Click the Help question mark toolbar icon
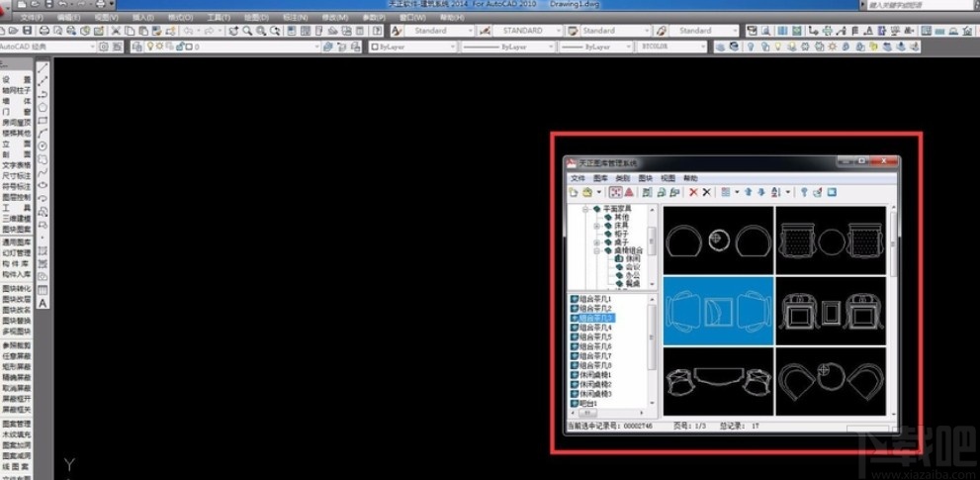This screenshot has width=980, height=480. [378, 31]
